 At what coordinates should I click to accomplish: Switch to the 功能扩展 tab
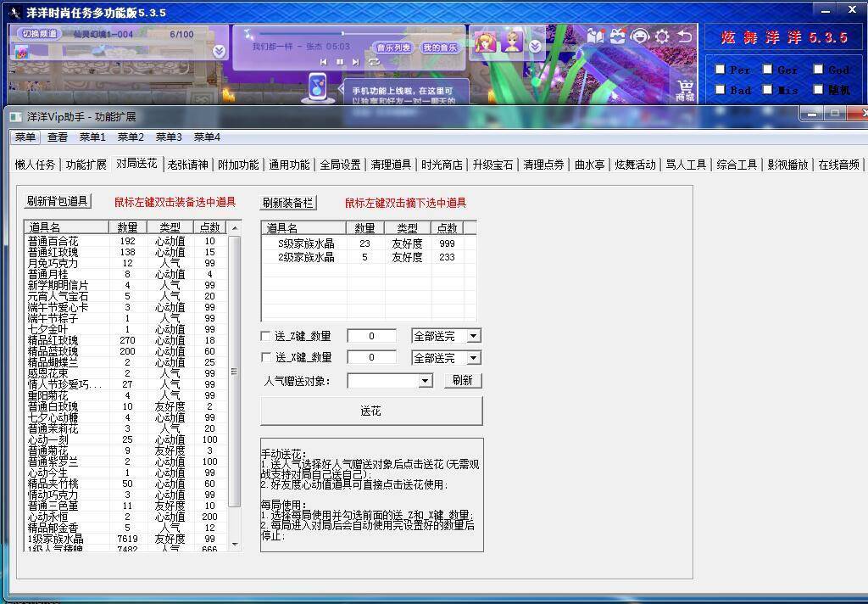[x=86, y=165]
